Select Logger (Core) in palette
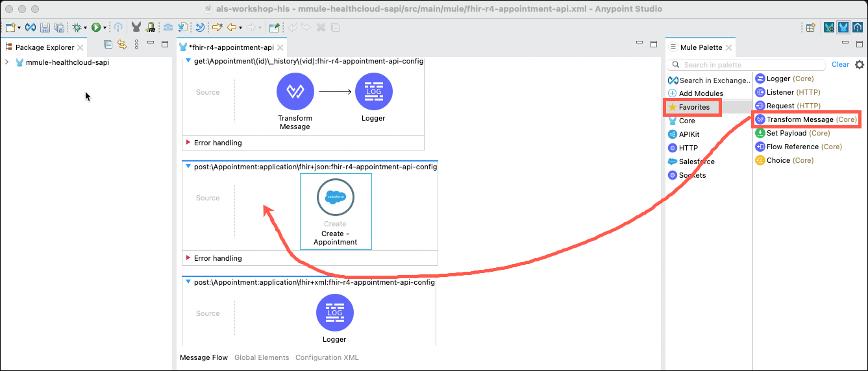Viewport: 868px width, 371px height. click(784, 78)
